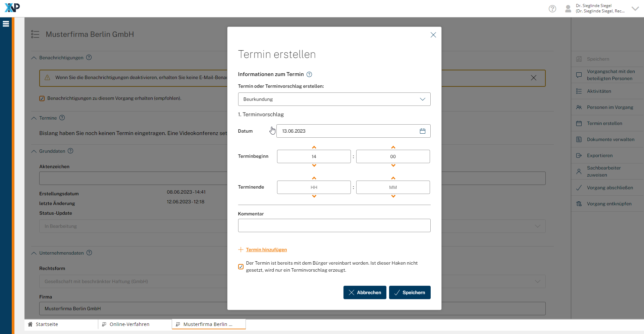Open Vorgangschat mit den beteiligten Personen
The height and width of the screenshot is (334, 644).
pos(607,75)
